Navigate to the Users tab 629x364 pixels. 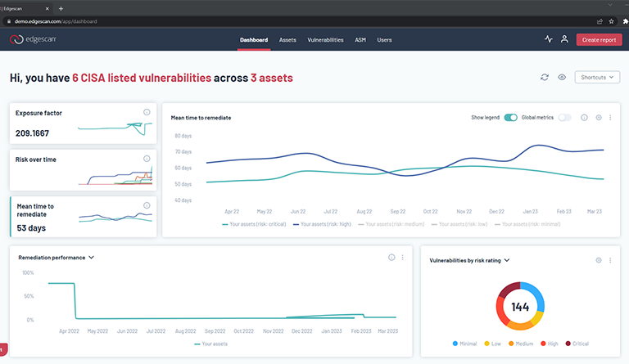384,40
